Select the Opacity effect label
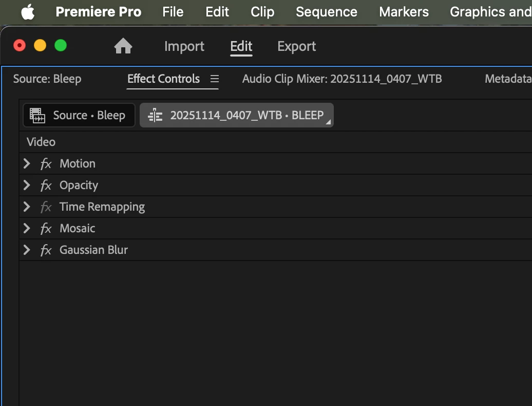 [x=79, y=186]
